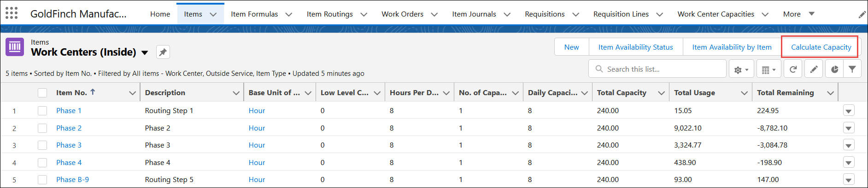The height and width of the screenshot is (188, 868).
Task: Tick the select-all header checkbox
Action: click(42, 93)
